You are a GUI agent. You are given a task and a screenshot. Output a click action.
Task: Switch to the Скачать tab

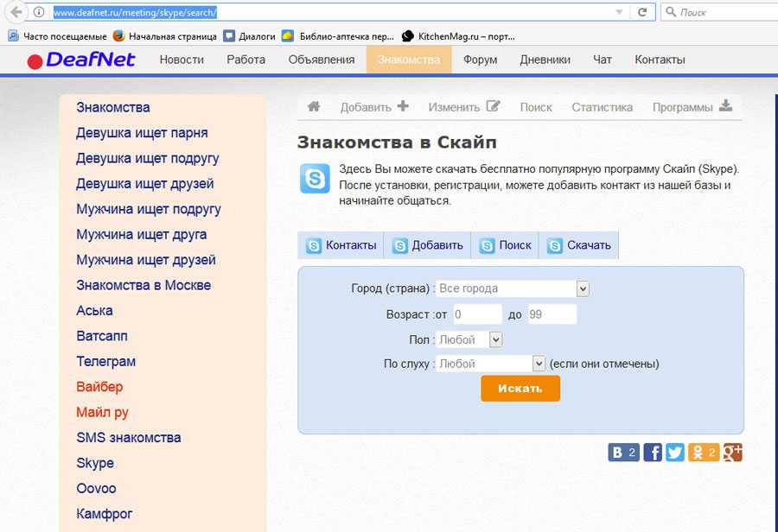(x=579, y=245)
